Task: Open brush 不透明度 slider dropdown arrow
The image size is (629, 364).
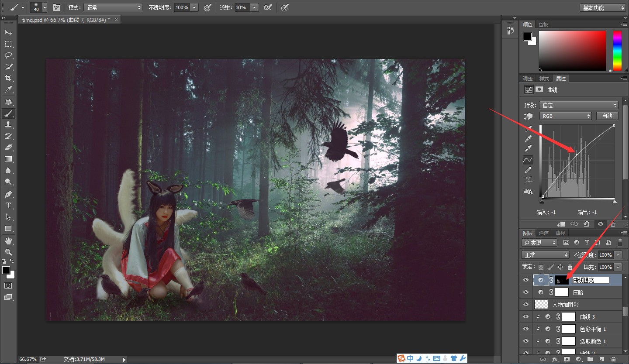Action: [194, 7]
